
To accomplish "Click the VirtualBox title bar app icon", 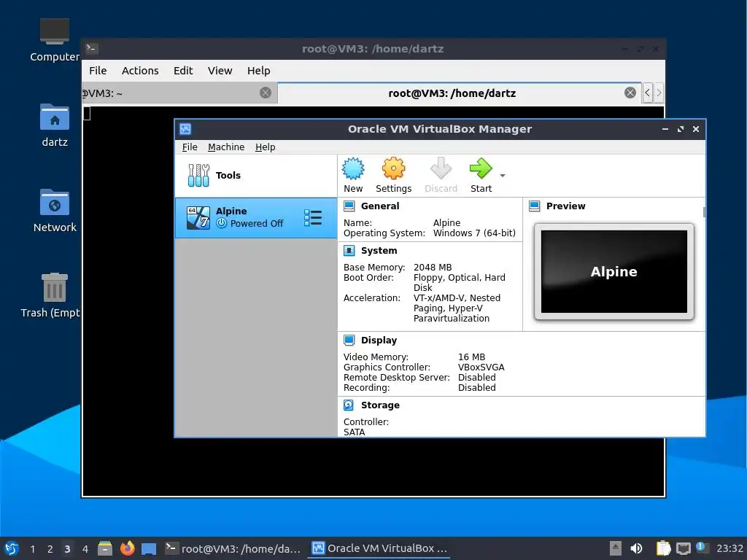I will [185, 129].
